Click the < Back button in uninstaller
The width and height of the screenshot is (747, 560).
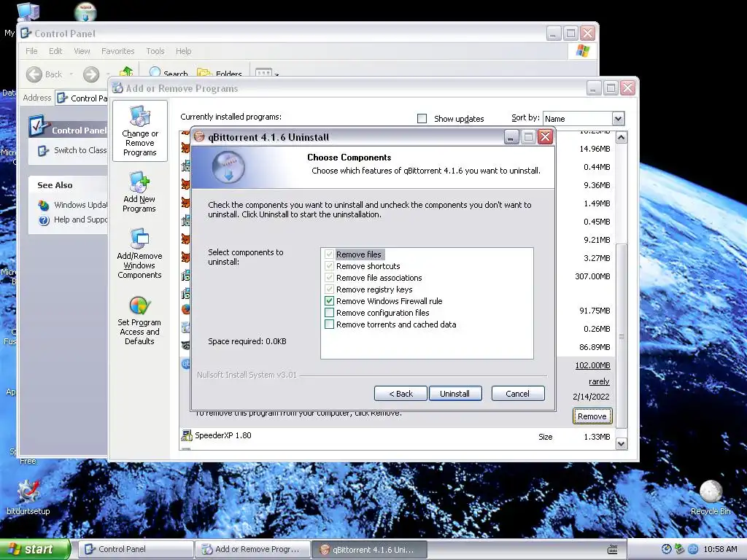click(400, 393)
